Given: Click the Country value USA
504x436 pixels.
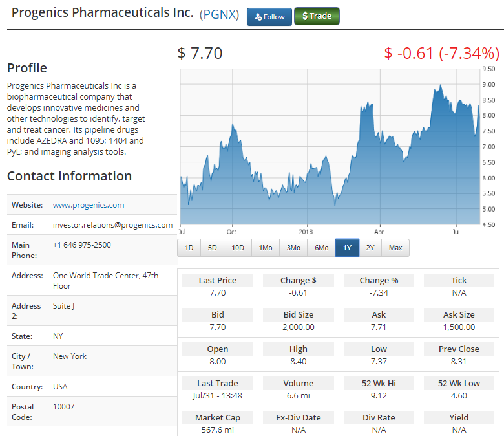Looking at the screenshot, I should pos(60,386).
